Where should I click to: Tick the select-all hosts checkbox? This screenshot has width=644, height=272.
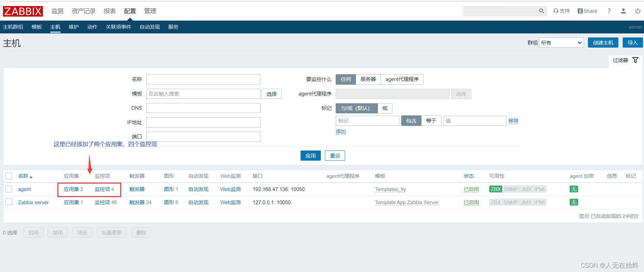[9, 176]
